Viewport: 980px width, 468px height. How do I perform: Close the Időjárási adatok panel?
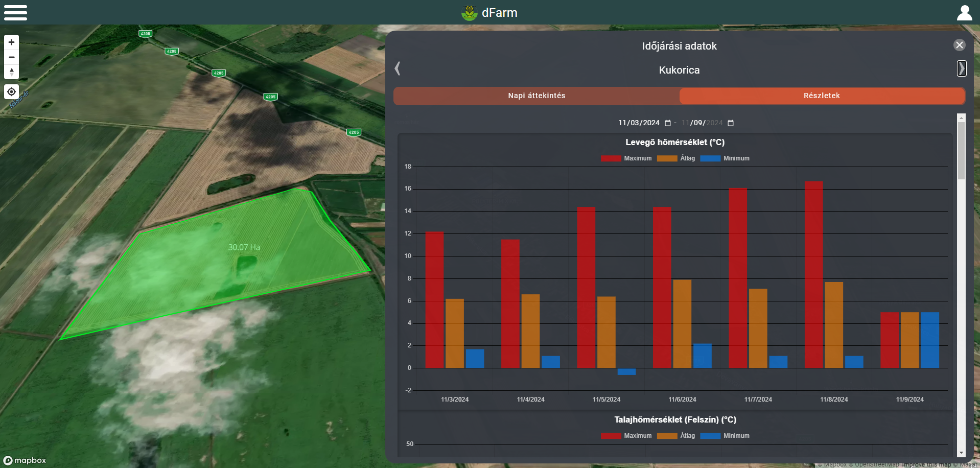click(959, 45)
